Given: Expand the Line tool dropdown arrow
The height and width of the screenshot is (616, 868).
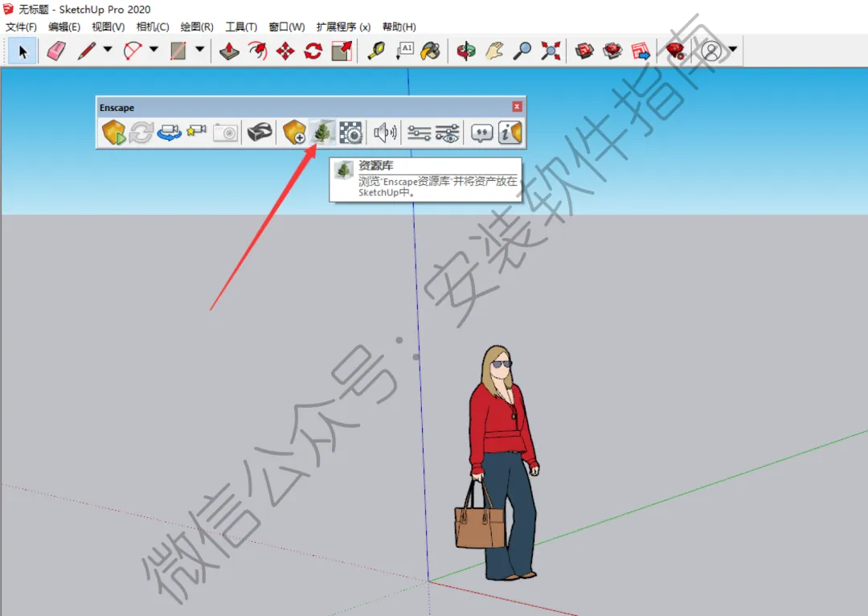Looking at the screenshot, I should point(108,49).
